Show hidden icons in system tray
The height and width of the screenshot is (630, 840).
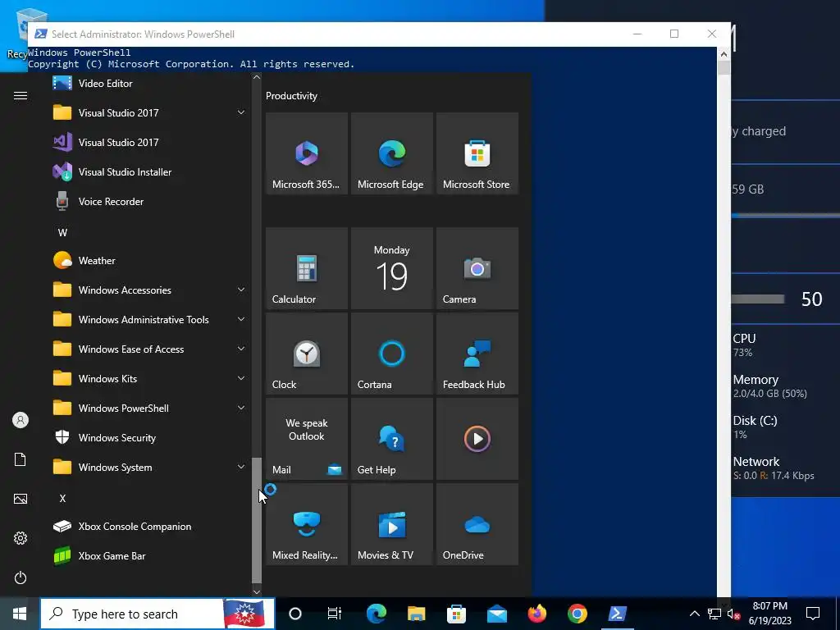694,614
